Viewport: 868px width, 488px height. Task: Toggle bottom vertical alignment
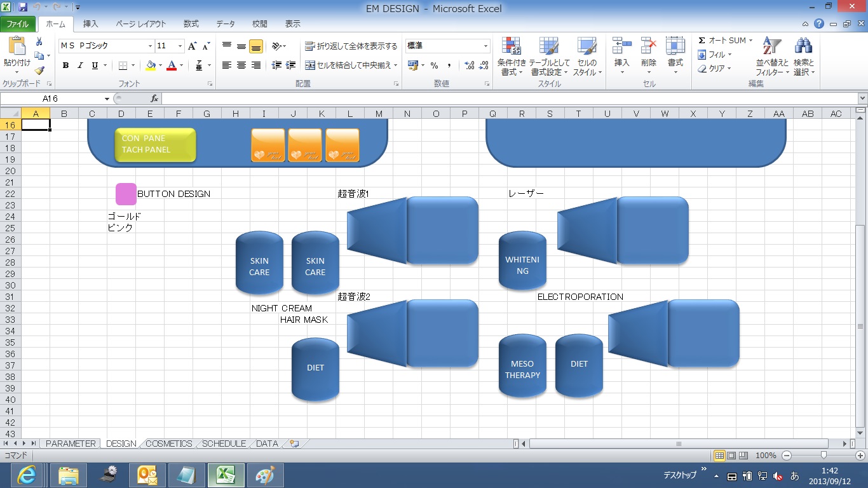pos(256,46)
